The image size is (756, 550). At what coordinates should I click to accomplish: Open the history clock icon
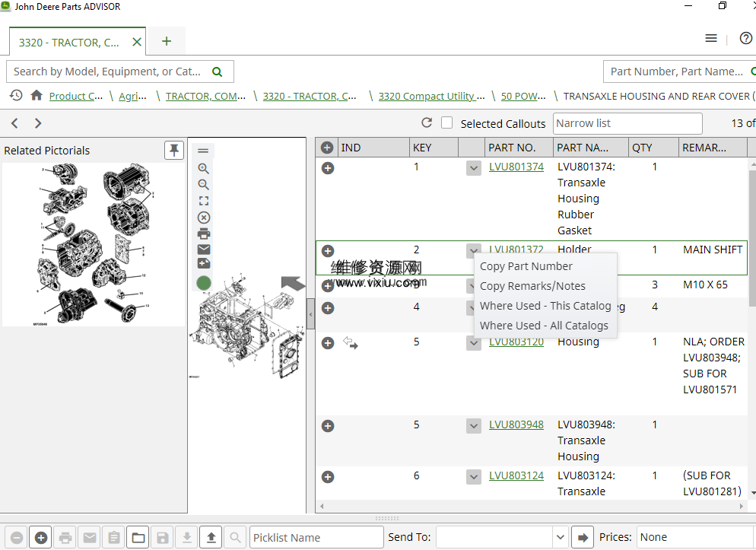[x=16, y=95]
